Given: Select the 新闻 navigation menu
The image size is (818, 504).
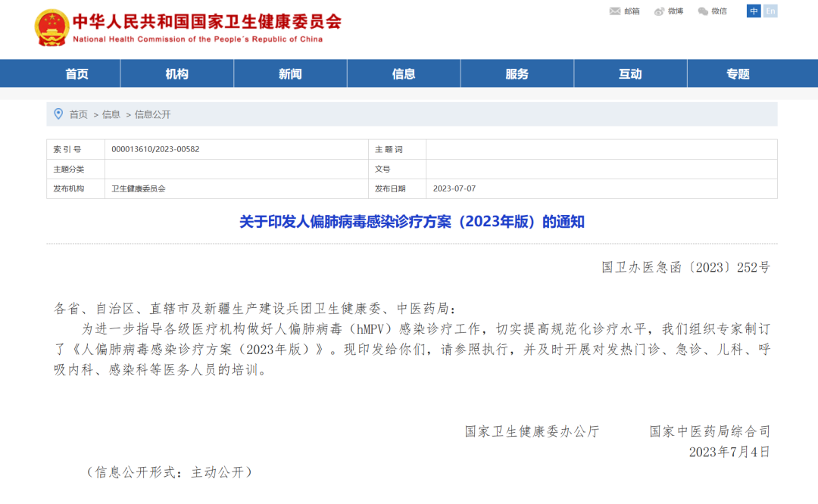Looking at the screenshot, I should pyautogui.click(x=290, y=73).
